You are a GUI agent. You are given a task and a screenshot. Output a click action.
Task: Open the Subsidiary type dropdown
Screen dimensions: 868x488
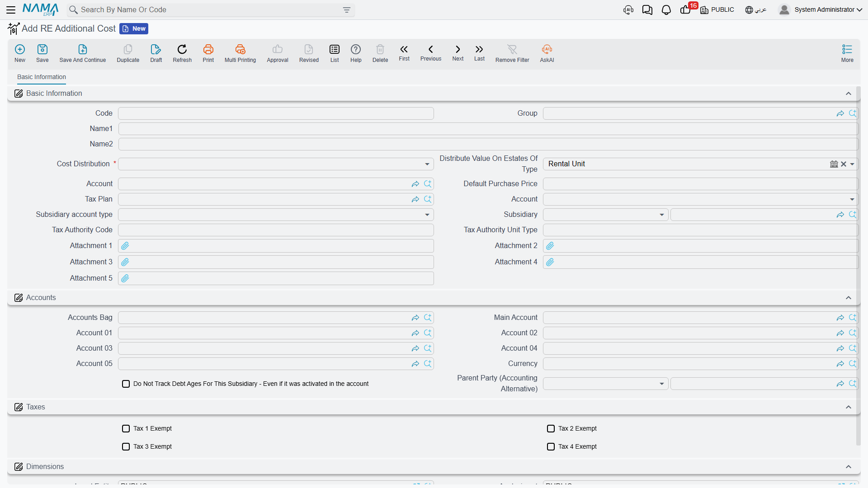(662, 215)
